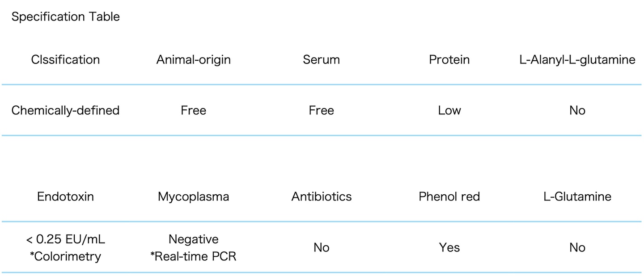The image size is (644, 276).
Task: Select Free value under Animal-origin
Action: 194,110
